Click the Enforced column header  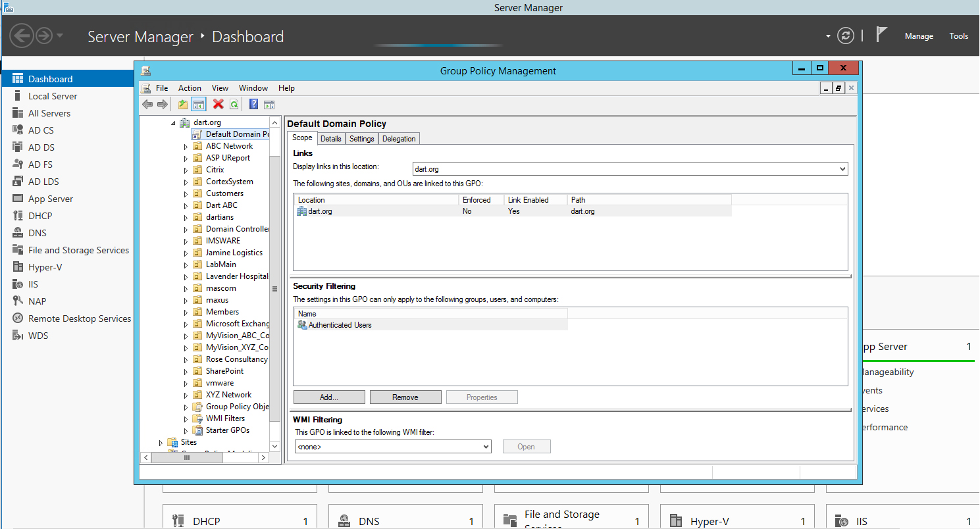481,200
